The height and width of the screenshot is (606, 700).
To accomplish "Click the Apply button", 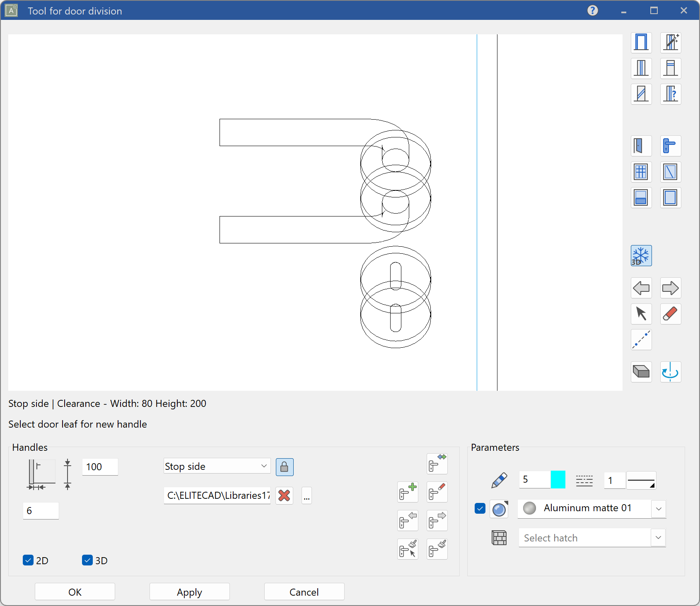I will pyautogui.click(x=190, y=592).
